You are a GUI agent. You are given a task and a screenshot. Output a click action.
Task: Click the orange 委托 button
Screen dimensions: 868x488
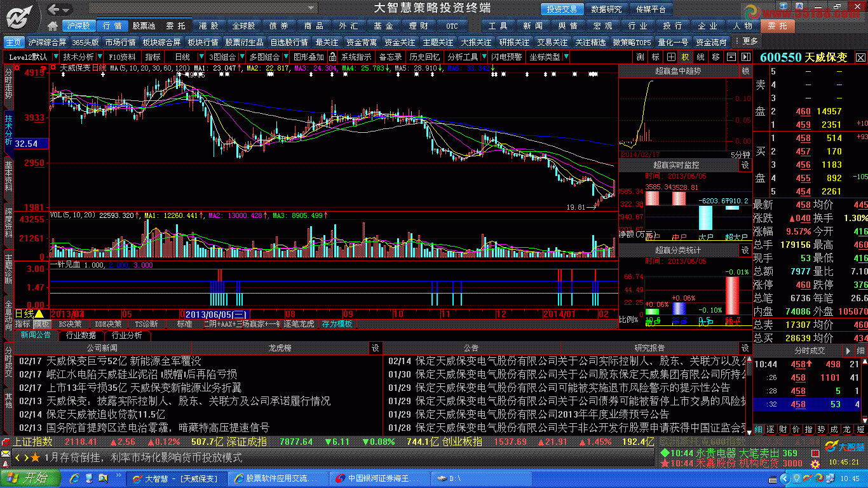(777, 26)
